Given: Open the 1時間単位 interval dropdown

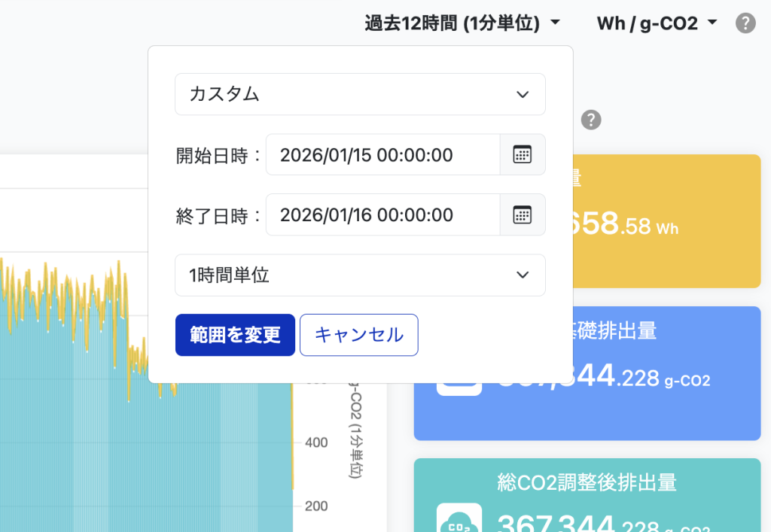Looking at the screenshot, I should (360, 275).
